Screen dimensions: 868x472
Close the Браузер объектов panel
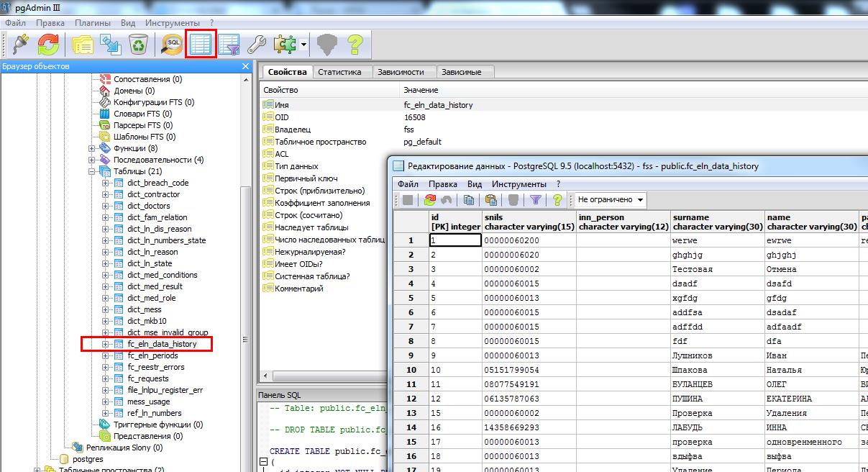tap(245, 66)
